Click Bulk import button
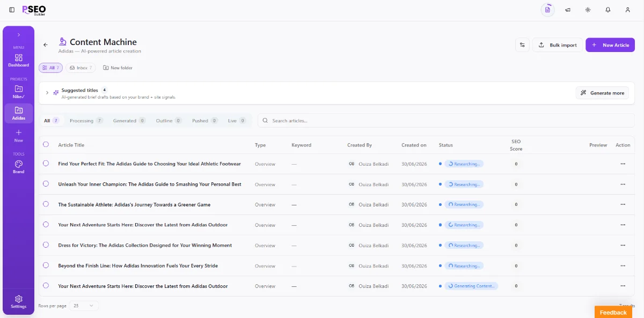Image resolution: width=644 pixels, height=318 pixels. point(558,45)
